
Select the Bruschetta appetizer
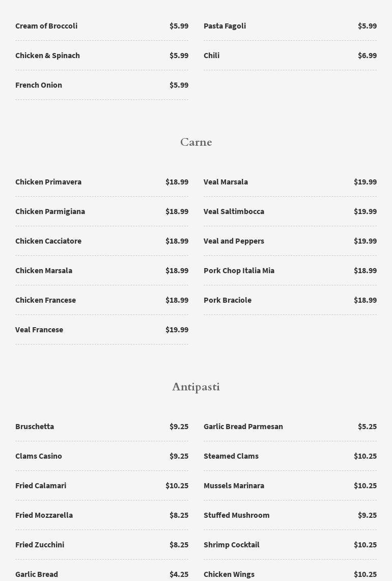[35, 427]
